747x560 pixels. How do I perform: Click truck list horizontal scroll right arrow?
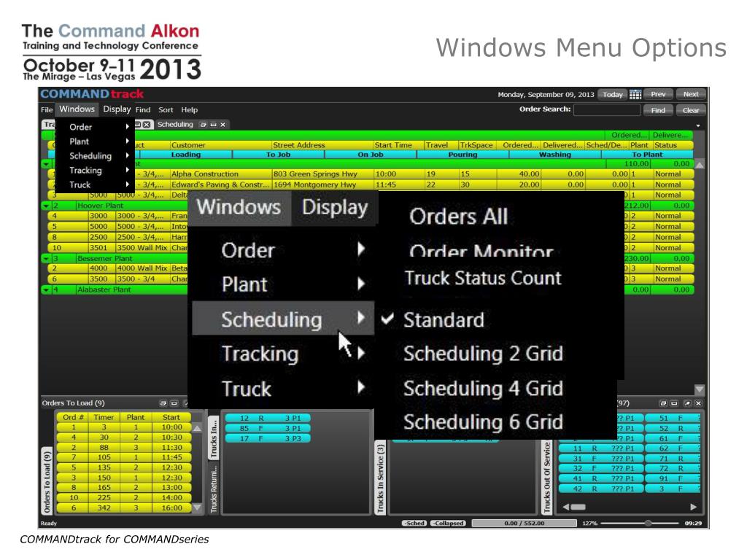[693, 507]
